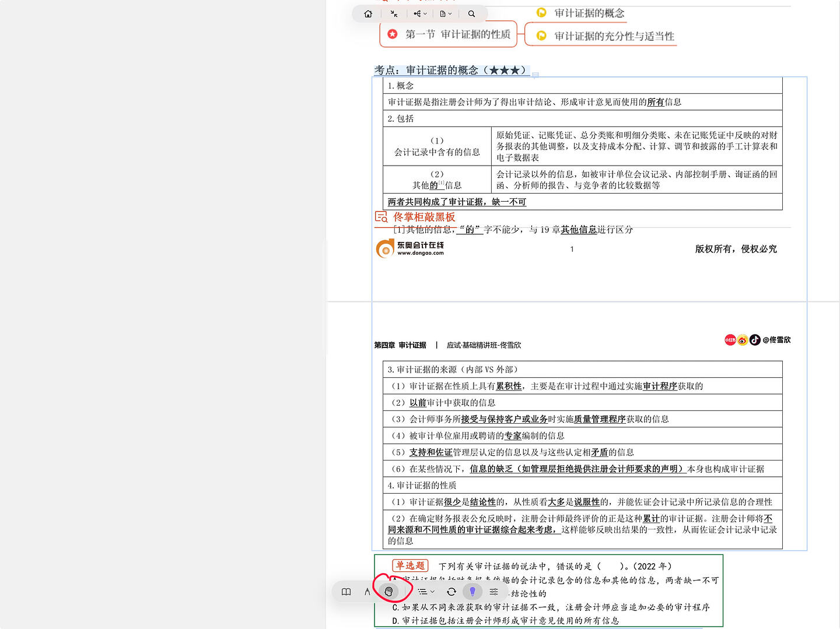840x629 pixels.
Task: Go to the home screen via house icon
Action: click(368, 14)
